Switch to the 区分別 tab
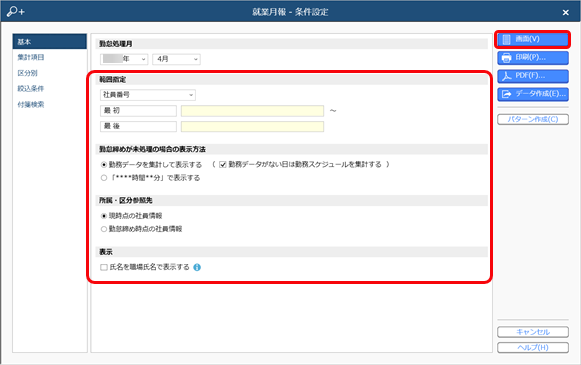This screenshot has height=365, width=581. [x=27, y=73]
